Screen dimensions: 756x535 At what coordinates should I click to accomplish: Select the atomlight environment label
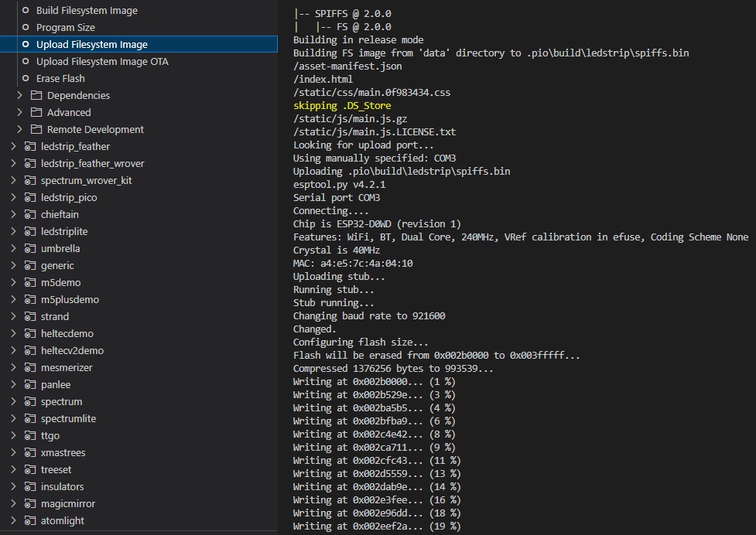point(62,520)
